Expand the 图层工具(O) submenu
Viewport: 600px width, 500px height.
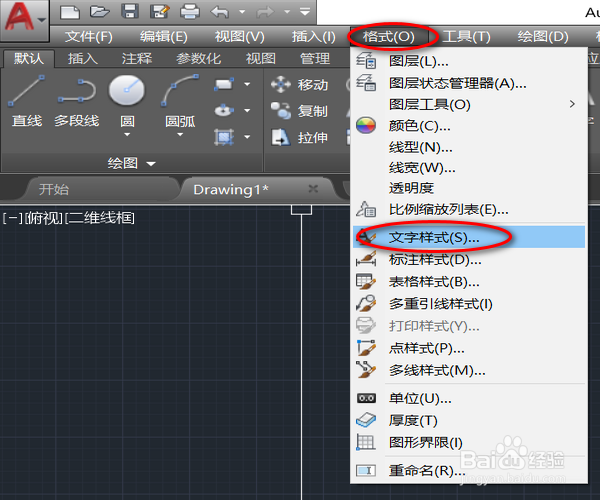[x=469, y=104]
